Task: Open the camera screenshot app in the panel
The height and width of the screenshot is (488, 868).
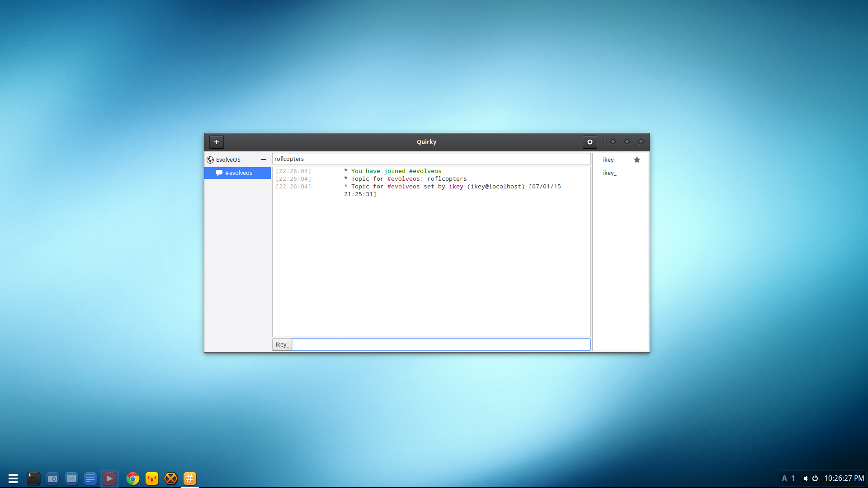Action: tap(52, 479)
